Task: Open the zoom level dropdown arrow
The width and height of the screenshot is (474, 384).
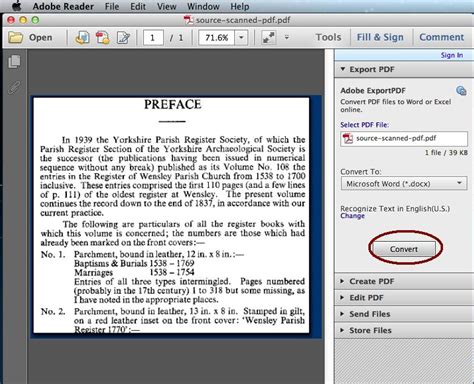Action: (x=241, y=37)
